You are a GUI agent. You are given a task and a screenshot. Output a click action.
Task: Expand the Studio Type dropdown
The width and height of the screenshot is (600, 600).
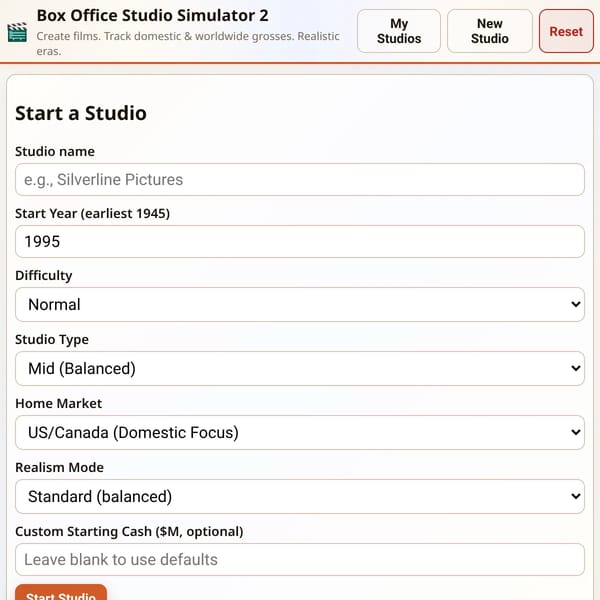(x=300, y=368)
